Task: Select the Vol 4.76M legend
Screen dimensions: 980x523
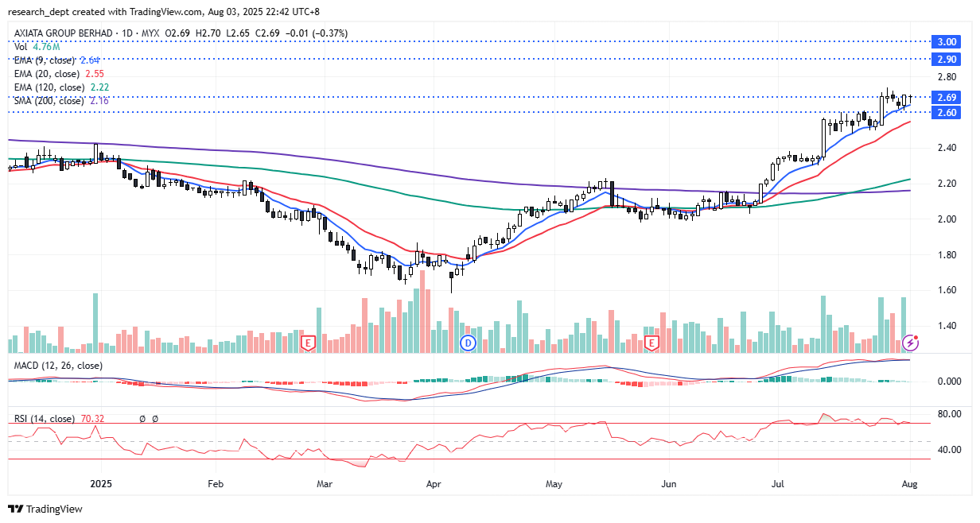Action: coord(37,47)
